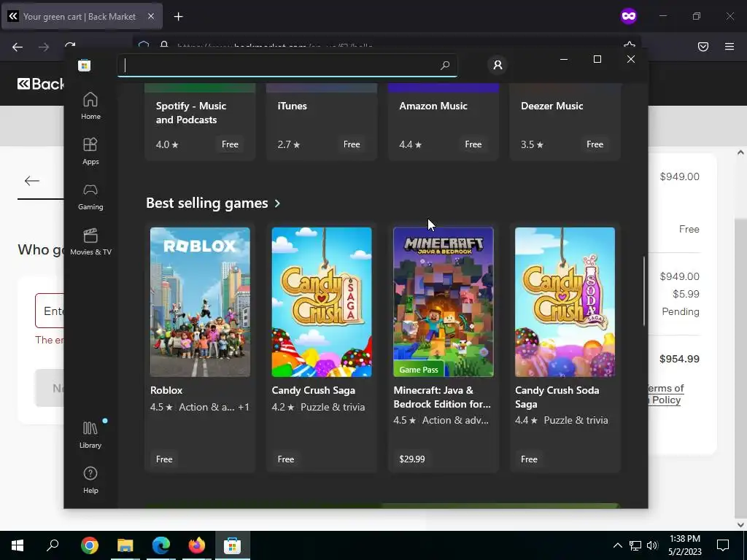Select Your green cart Back Market tab

coord(82,16)
